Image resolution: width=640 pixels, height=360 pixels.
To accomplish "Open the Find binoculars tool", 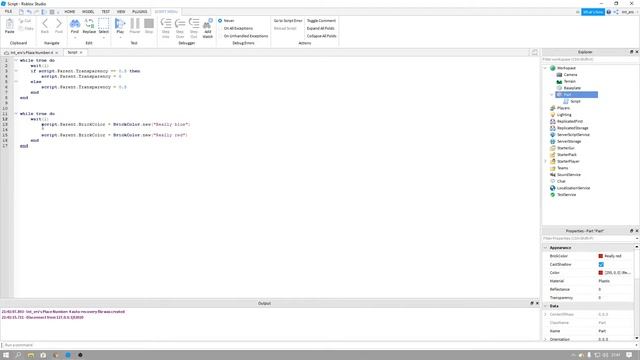I will 75,23.
